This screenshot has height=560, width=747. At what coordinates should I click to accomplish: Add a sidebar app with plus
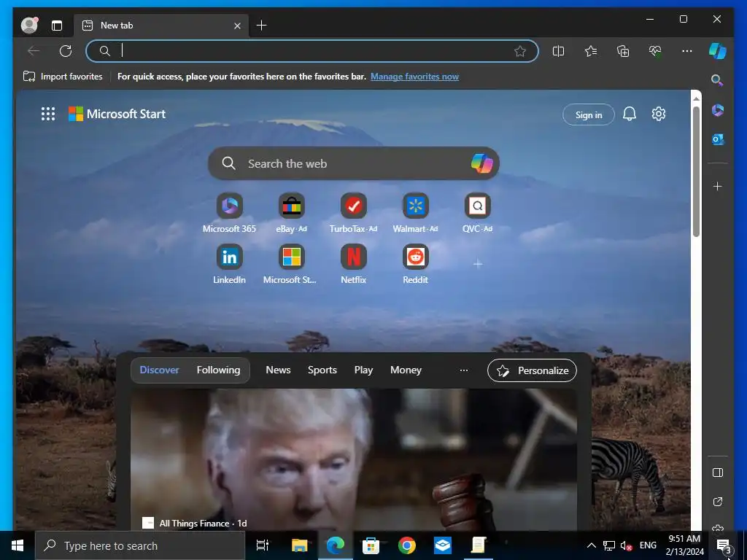718,186
